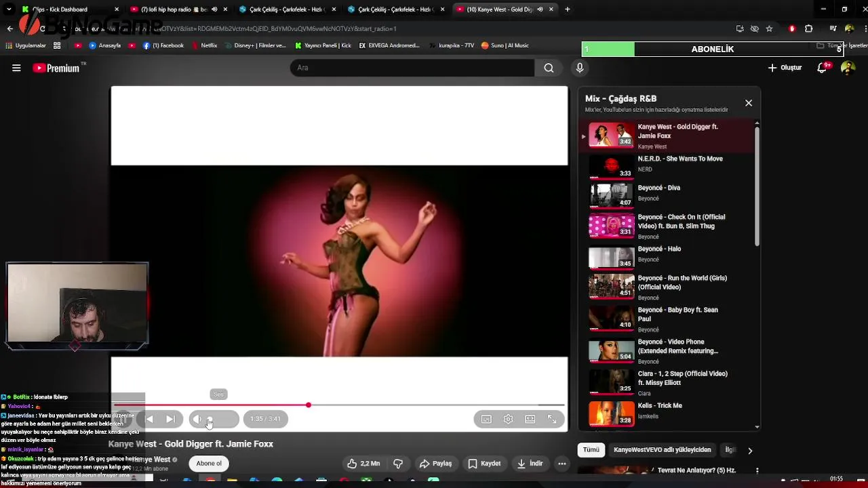Bookmark this page with star icon
Image resolution: width=868 pixels, height=488 pixels.
click(769, 28)
